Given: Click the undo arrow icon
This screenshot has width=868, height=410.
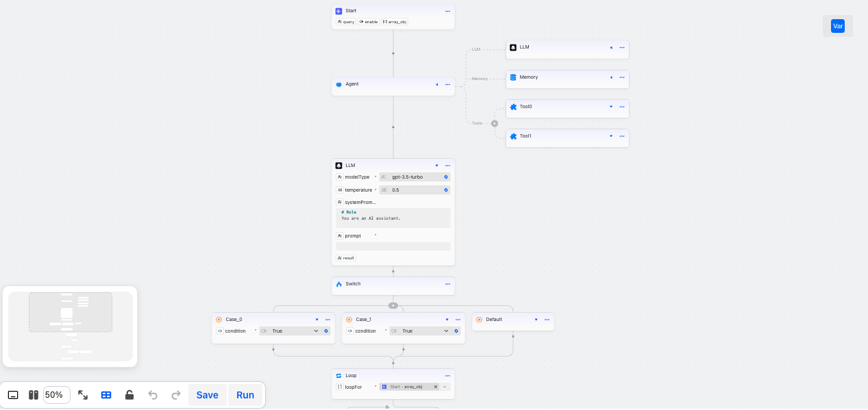Looking at the screenshot, I should (x=153, y=395).
